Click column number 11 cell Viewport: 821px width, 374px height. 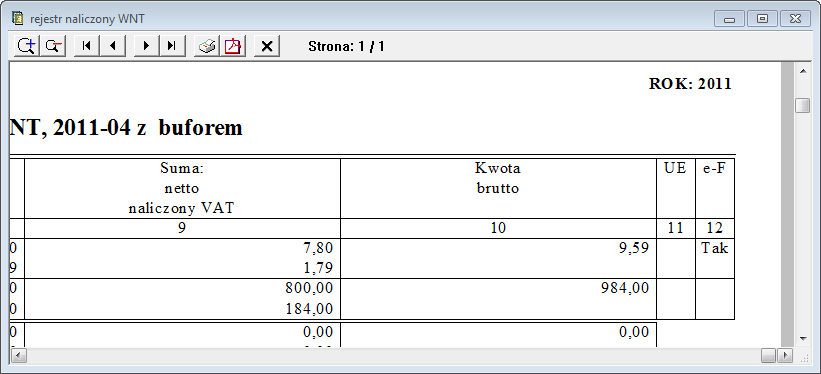tap(676, 228)
